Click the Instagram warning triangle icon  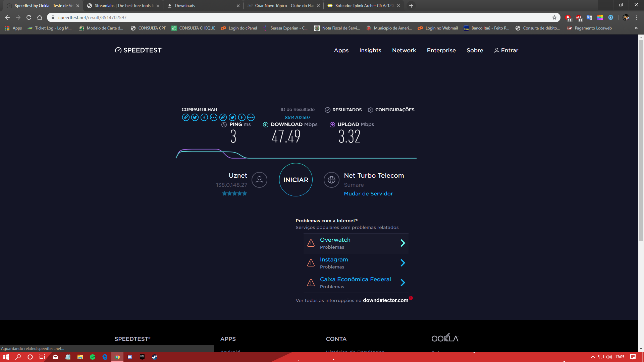[x=311, y=263]
